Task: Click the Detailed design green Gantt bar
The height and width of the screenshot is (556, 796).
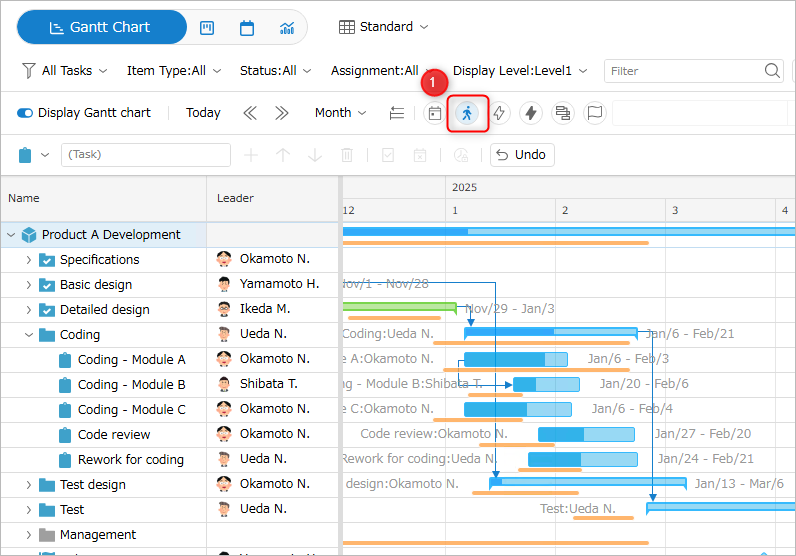Action: [400, 307]
